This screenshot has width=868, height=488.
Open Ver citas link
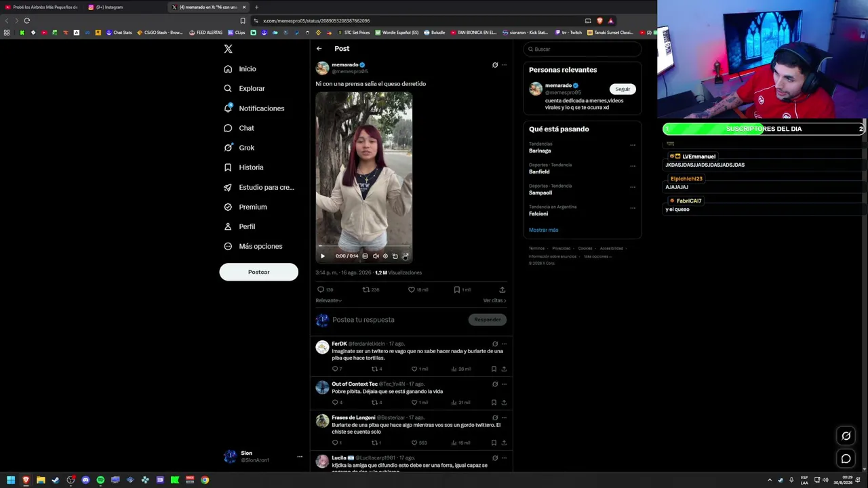tap(494, 300)
